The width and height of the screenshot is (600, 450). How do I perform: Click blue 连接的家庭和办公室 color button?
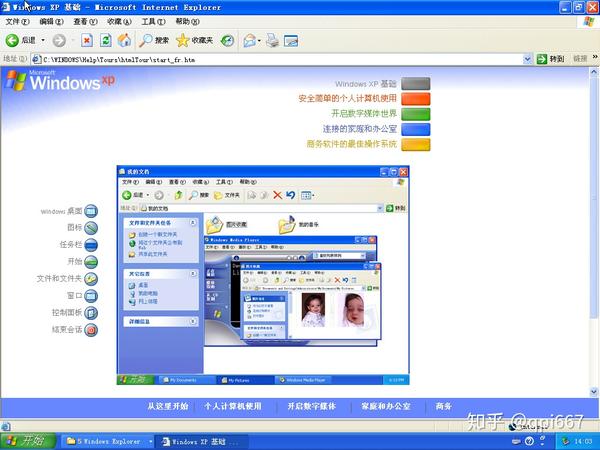click(416, 129)
